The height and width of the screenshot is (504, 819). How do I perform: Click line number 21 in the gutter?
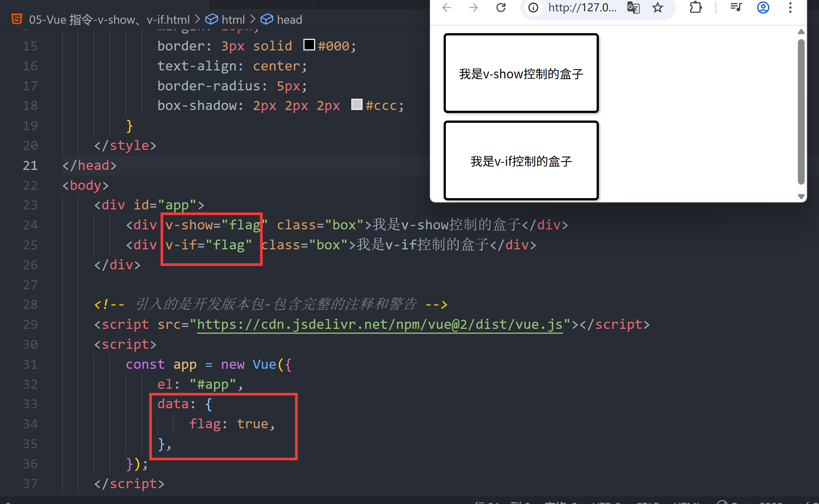click(30, 165)
